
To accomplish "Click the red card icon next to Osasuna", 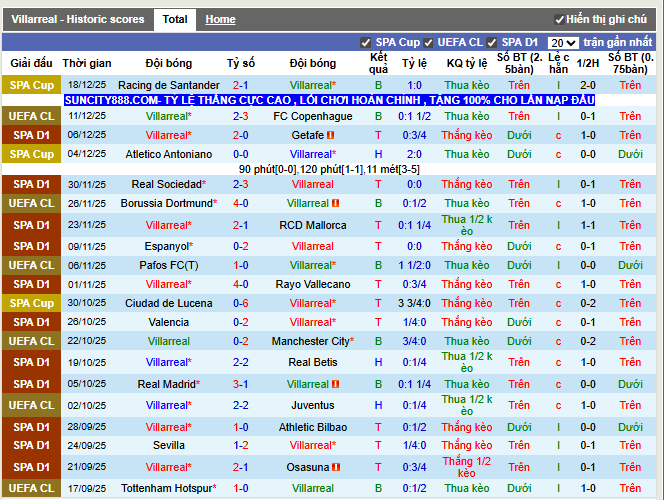I will pos(336,467).
